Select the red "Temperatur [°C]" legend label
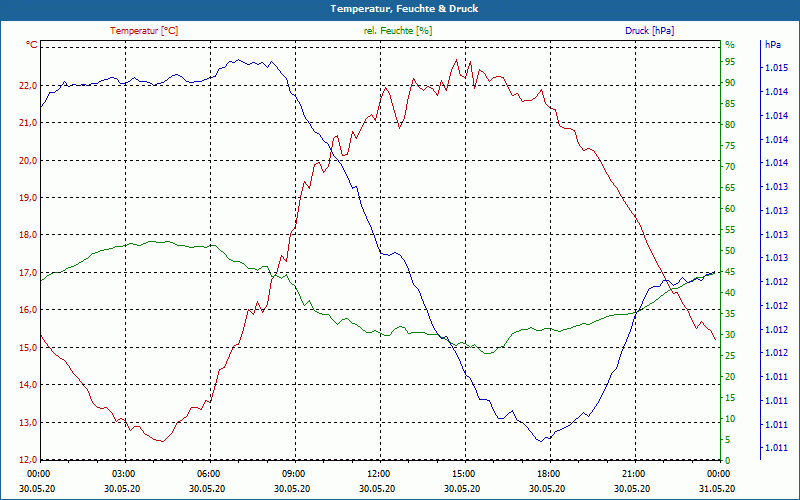 pyautogui.click(x=144, y=31)
